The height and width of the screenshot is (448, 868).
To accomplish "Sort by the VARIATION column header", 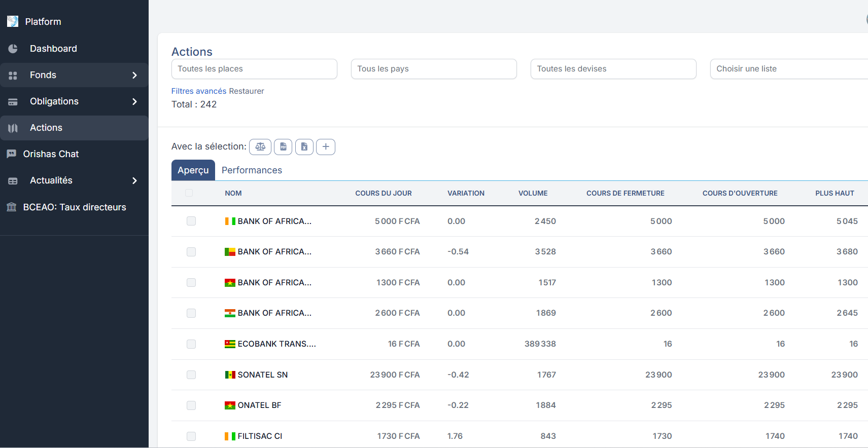I will tap(466, 194).
